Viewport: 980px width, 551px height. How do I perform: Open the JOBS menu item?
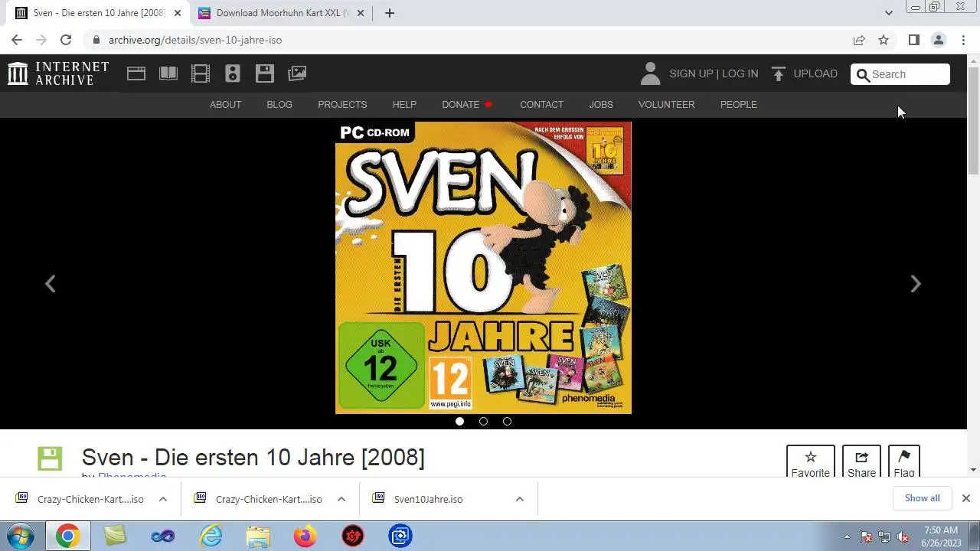601,105
